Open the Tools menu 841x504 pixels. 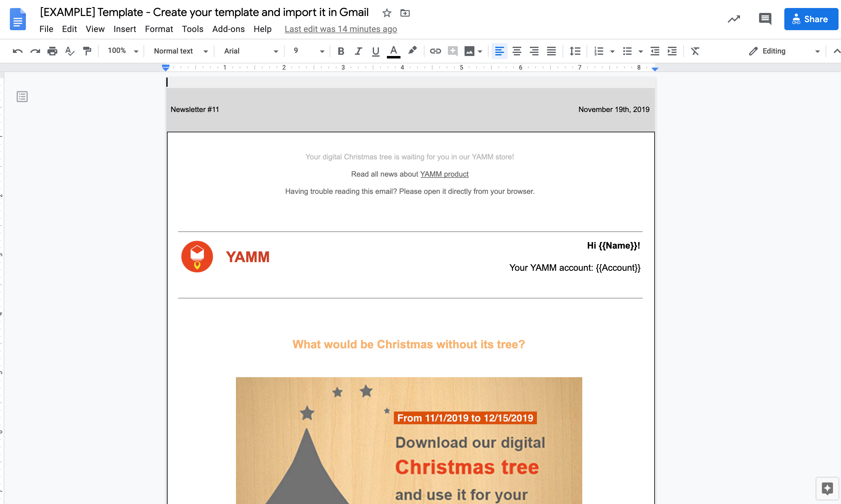192,28
